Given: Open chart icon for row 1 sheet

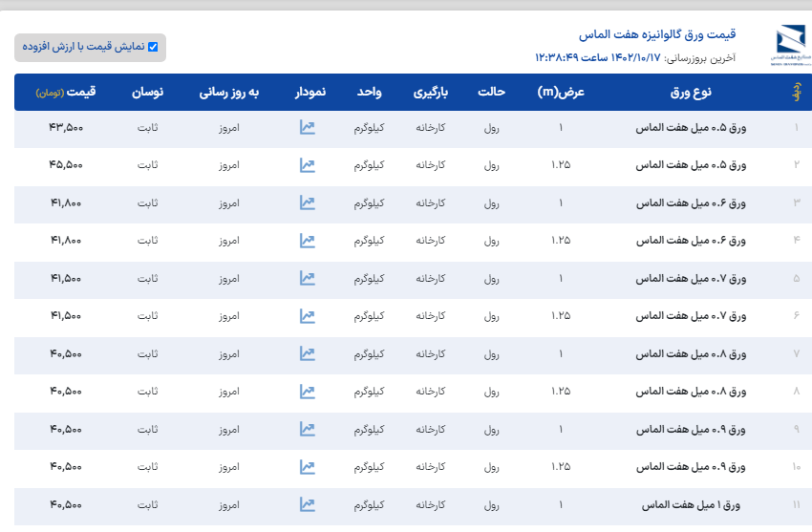Looking at the screenshot, I should (x=307, y=127).
